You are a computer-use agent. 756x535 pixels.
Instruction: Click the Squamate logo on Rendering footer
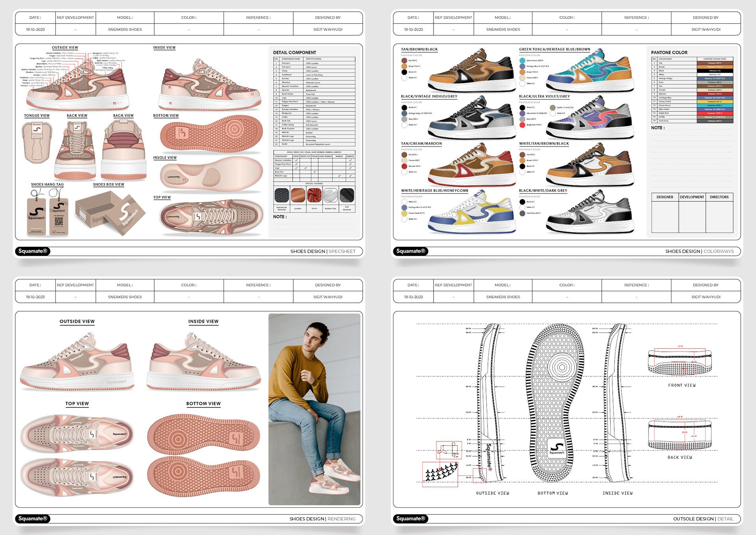tap(33, 518)
